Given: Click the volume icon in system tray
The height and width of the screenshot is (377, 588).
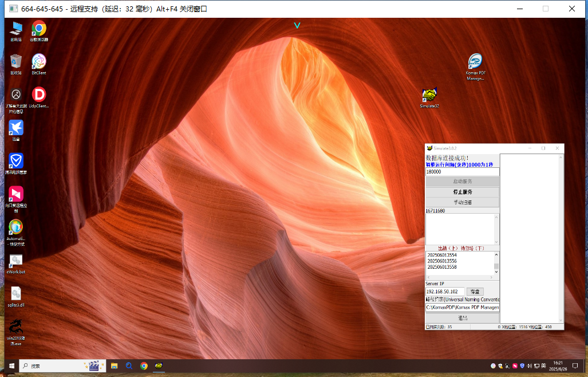Looking at the screenshot, I should [530, 366].
